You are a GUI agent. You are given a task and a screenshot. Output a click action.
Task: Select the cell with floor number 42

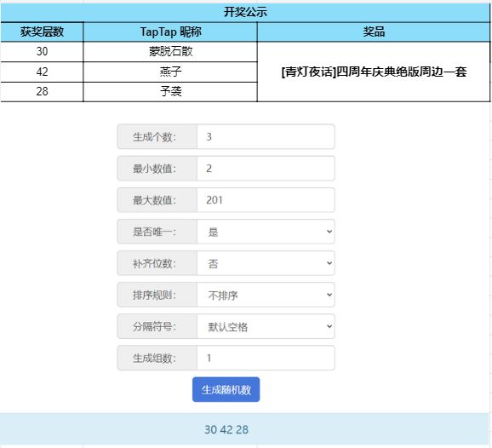click(42, 72)
